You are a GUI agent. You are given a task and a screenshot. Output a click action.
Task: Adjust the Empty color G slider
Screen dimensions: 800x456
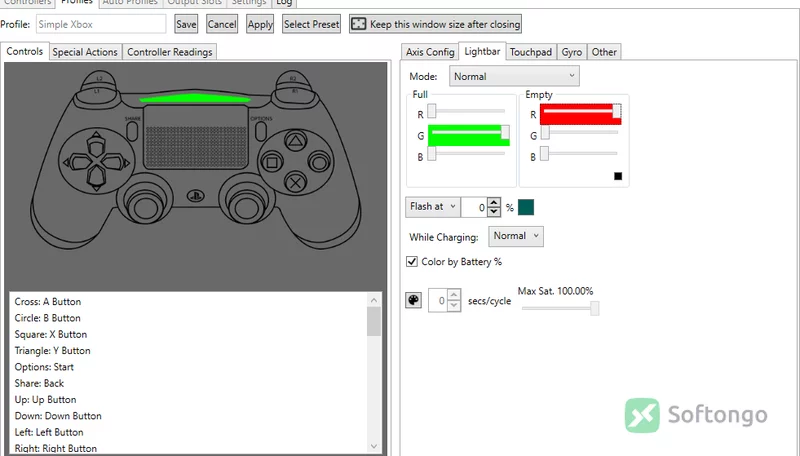click(579, 133)
